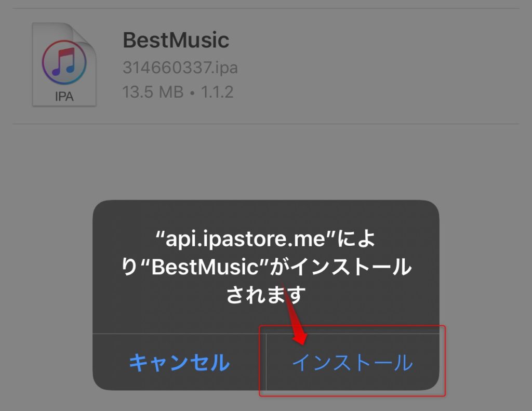Click the 13.5 MB file size text

[153, 92]
